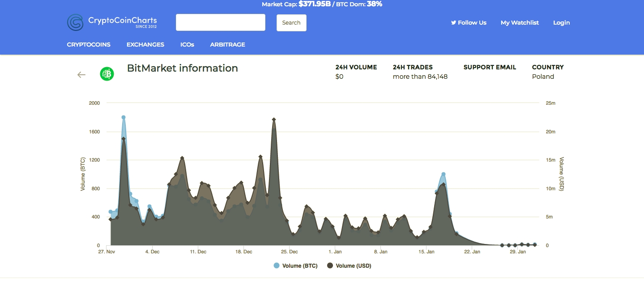The image size is (644, 295).
Task: Click the '25m' USD y-axis label
Action: 550,103
